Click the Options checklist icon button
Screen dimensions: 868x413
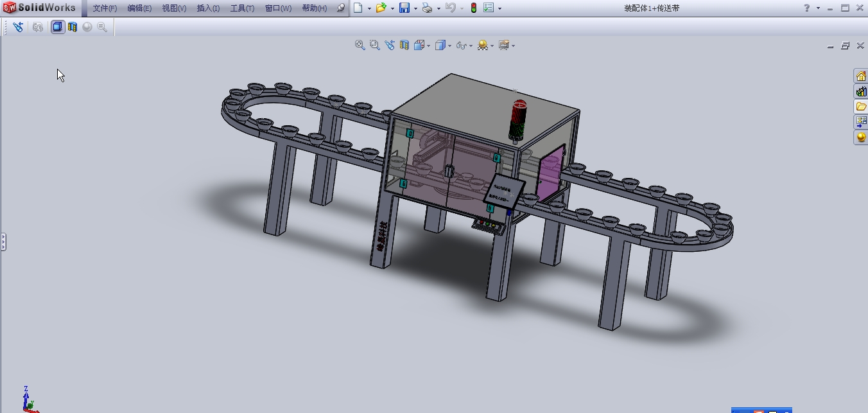click(x=489, y=8)
